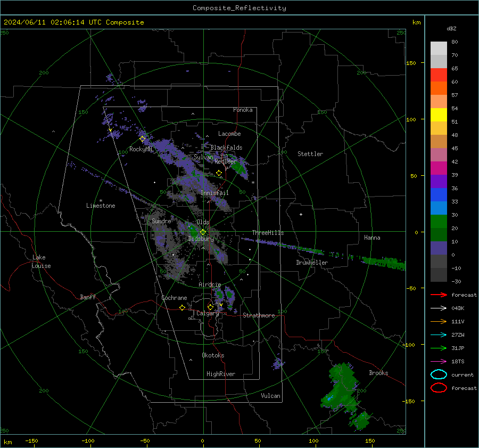Click the cyan current ellipse legend symbol
Viewport: 479px width, 448px height.
[x=439, y=374]
